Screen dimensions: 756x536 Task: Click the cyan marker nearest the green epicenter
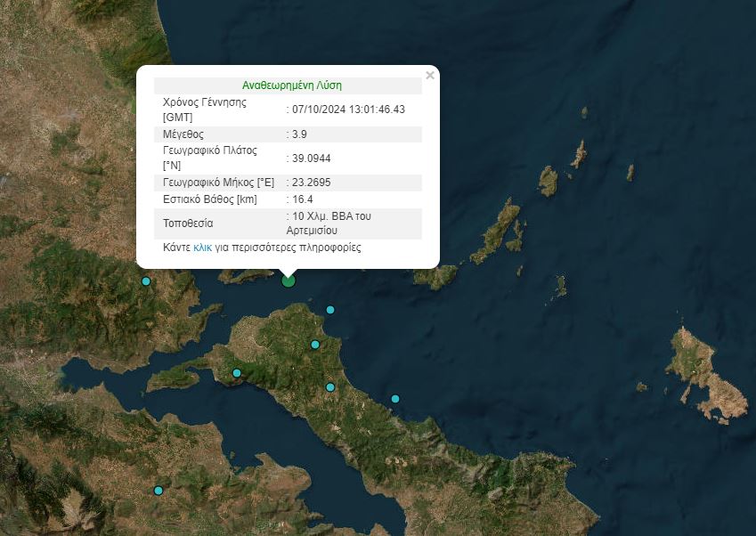(x=330, y=310)
